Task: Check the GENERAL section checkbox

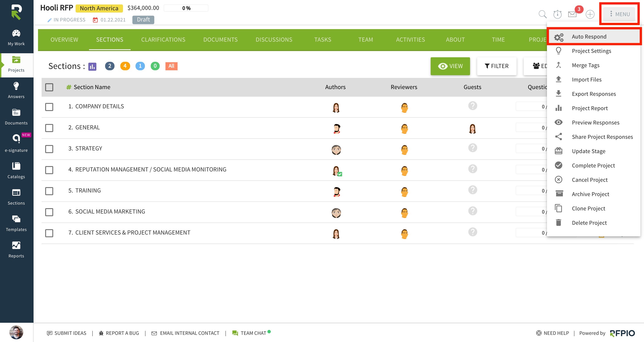Action: point(49,128)
